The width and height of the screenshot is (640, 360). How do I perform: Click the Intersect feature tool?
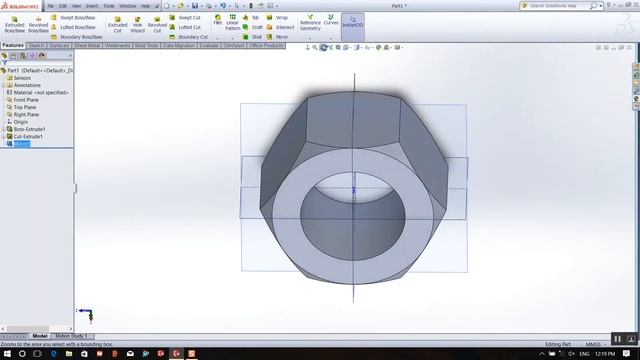click(280, 27)
